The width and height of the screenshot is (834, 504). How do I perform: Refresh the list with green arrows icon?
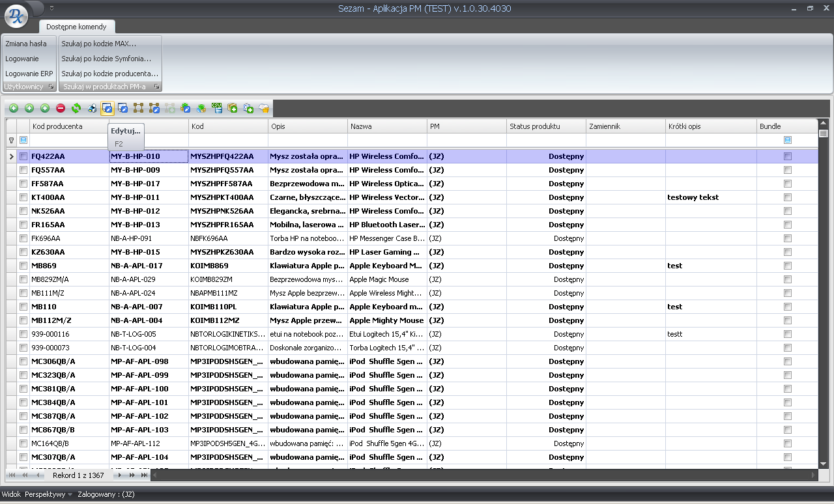point(76,108)
